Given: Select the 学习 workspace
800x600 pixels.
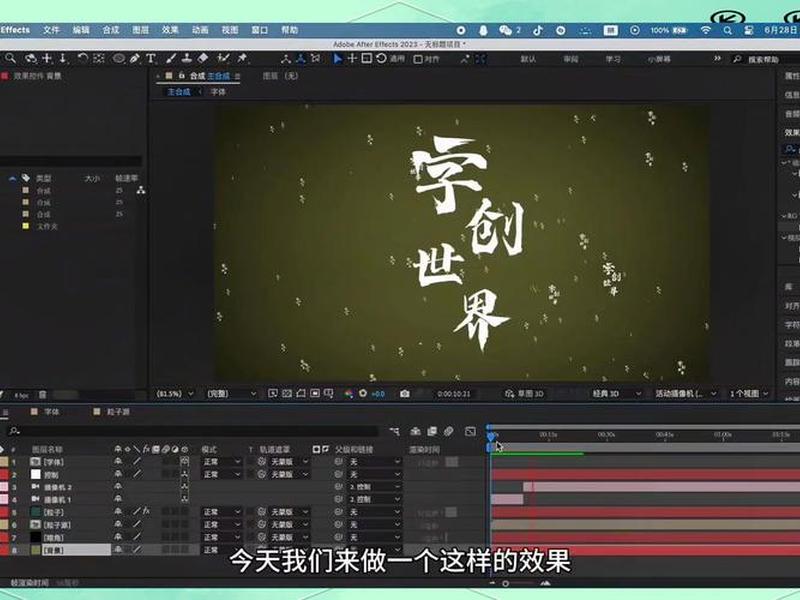Looking at the screenshot, I should (613, 59).
